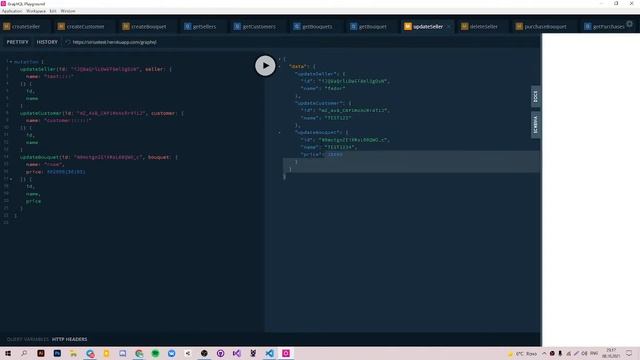The height and width of the screenshot is (360, 640).
Task: Open Spotify from taskbar
Action: [x=155, y=353]
